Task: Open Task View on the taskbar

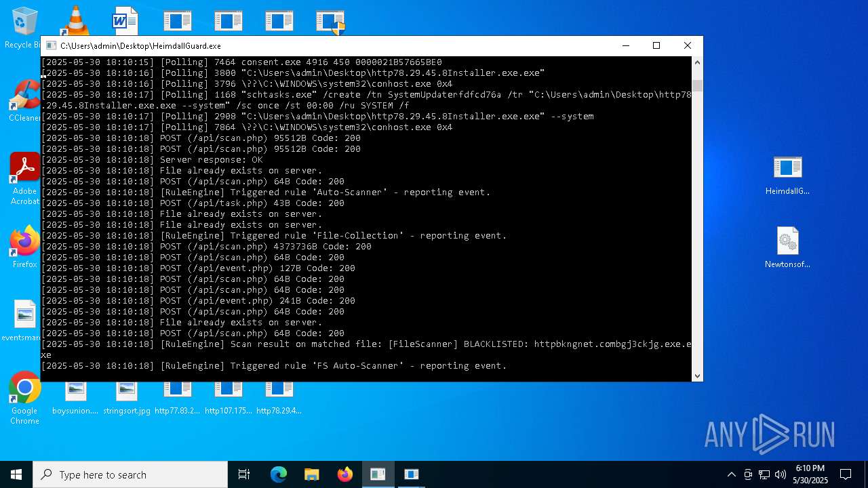Action: (244, 474)
